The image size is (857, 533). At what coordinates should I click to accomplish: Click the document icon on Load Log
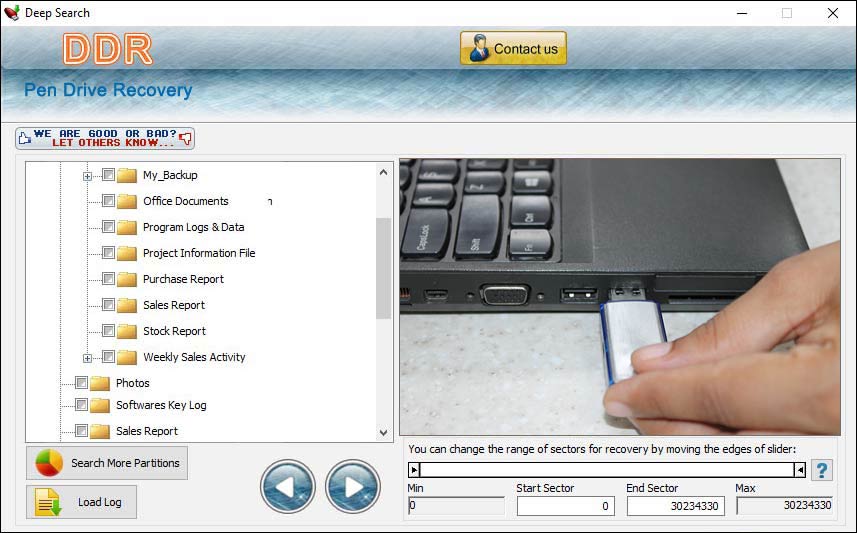pyautogui.click(x=48, y=502)
